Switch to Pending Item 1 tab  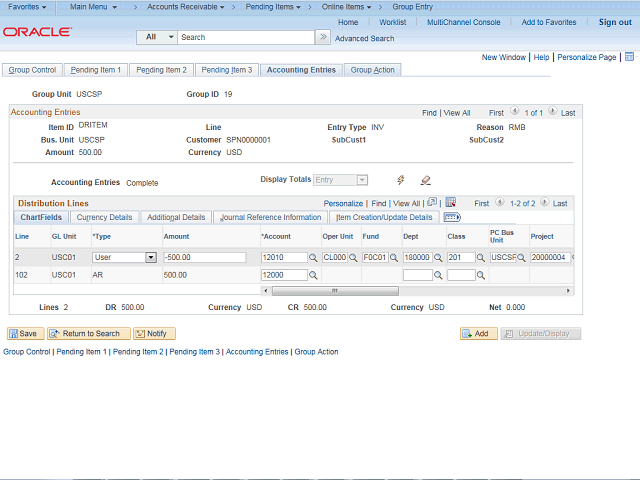click(x=96, y=70)
